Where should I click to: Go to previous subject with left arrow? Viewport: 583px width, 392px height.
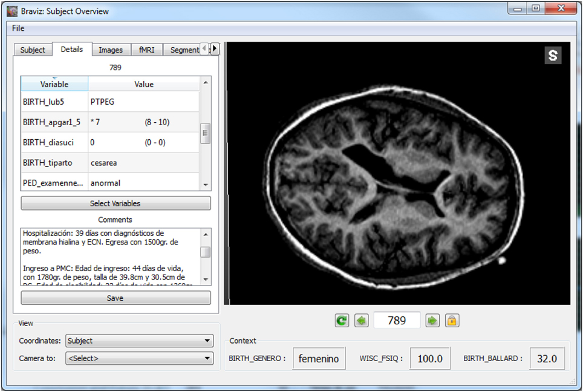coord(362,320)
